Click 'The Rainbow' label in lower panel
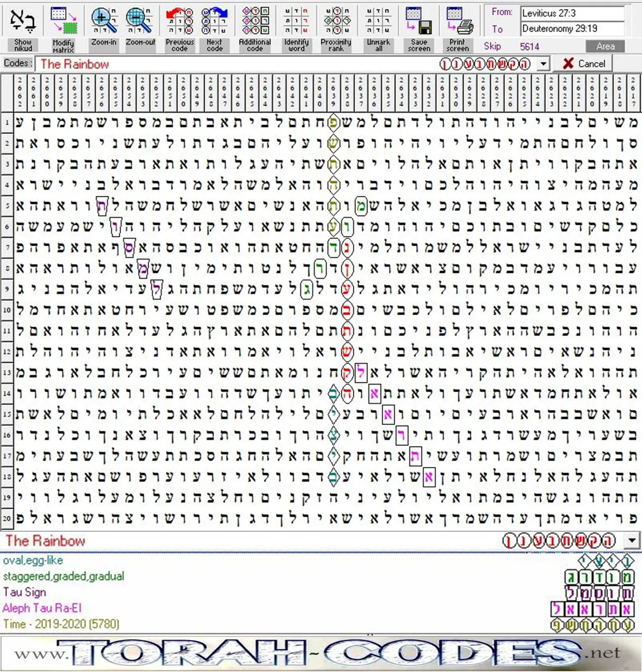This screenshot has height=672, width=642. (45, 541)
